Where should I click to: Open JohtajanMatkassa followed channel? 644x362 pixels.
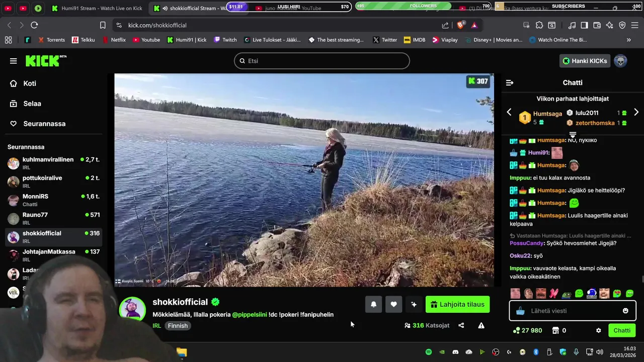[x=53, y=255]
